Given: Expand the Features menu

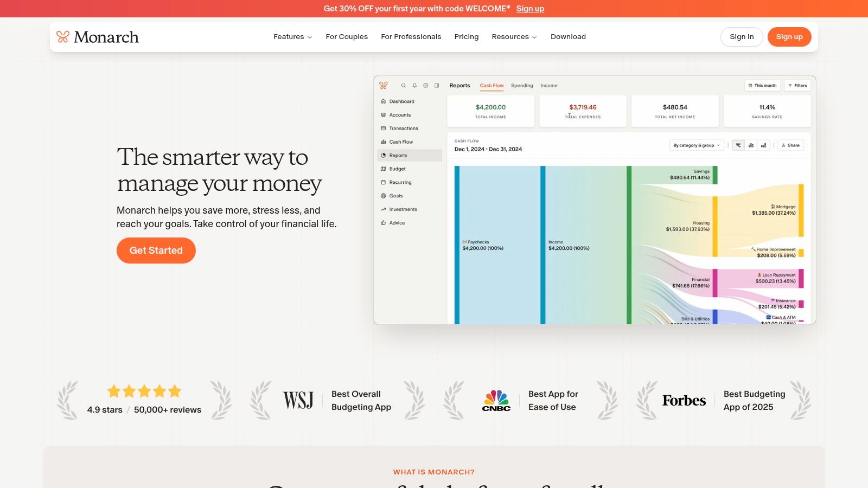Looking at the screenshot, I should (x=293, y=37).
